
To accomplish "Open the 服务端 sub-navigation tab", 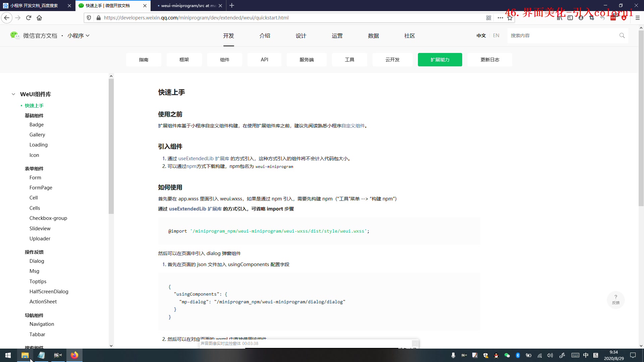I will tap(307, 60).
